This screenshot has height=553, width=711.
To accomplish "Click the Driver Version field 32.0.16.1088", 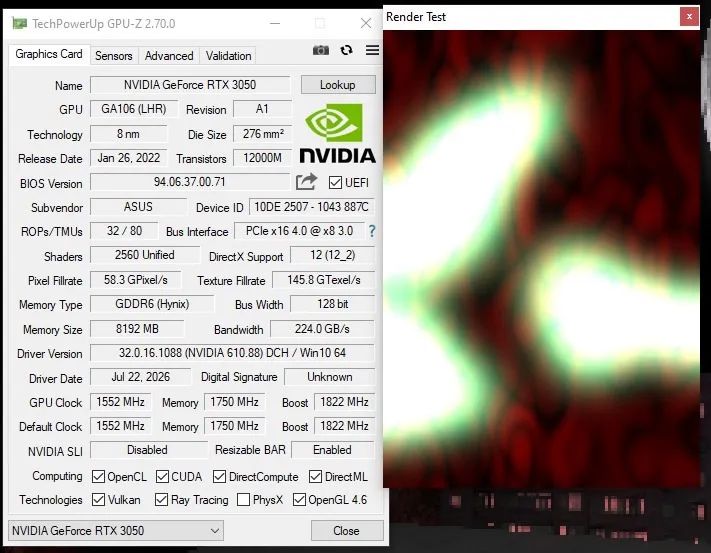I will [x=232, y=353].
